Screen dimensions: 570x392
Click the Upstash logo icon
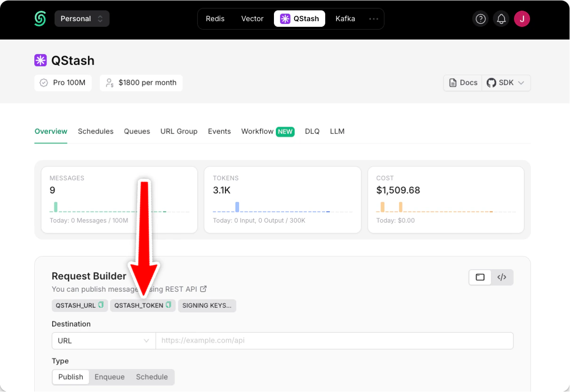[40, 19]
